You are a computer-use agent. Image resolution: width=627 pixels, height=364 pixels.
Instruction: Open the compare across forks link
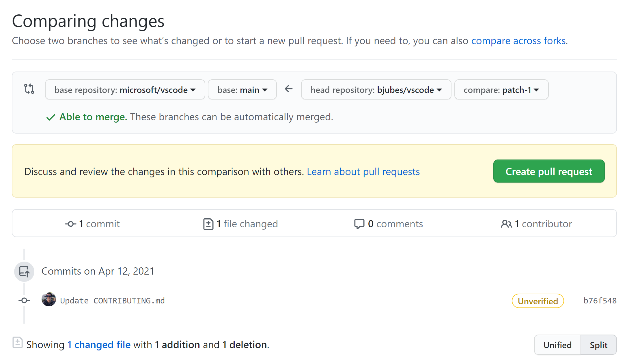tap(518, 41)
